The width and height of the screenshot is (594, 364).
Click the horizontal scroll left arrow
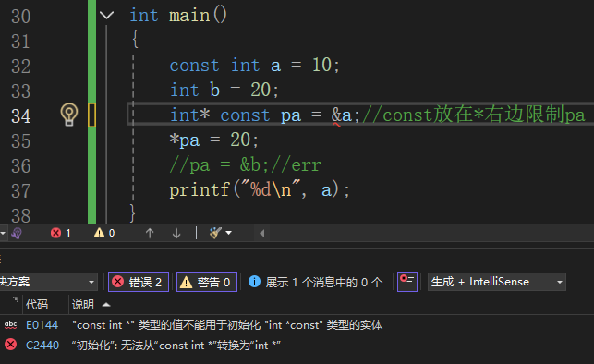pyautogui.click(x=261, y=233)
